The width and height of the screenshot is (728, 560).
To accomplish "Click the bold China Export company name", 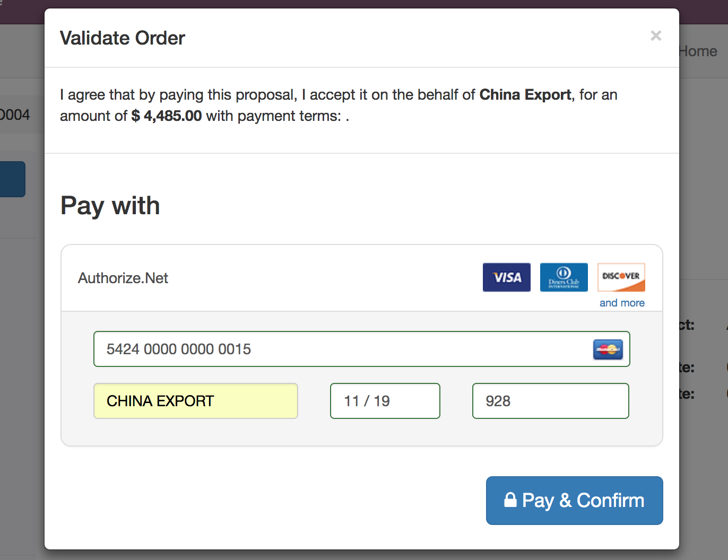I will pos(525,95).
